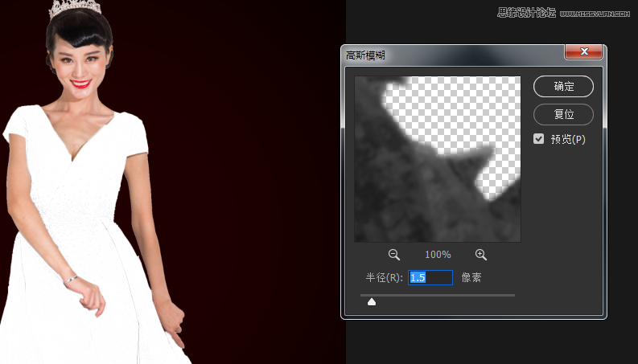Toggle the 预览(P) preview checkbox

[x=539, y=139]
